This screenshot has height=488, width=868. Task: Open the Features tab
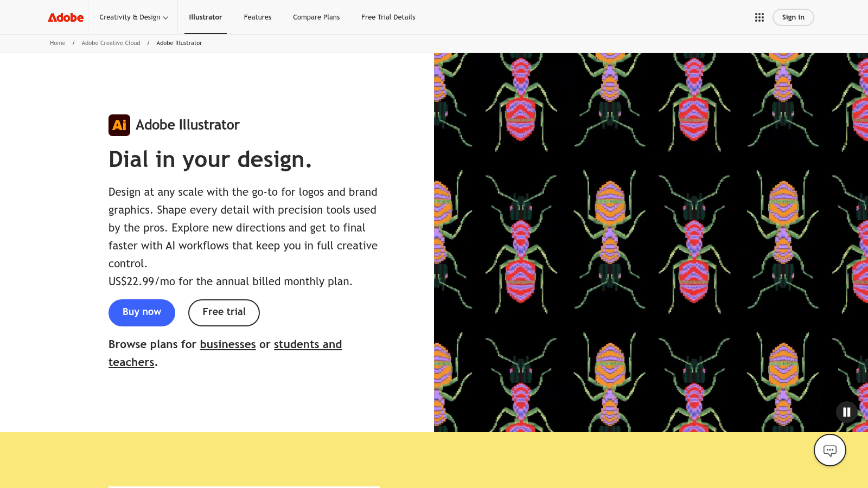tap(258, 17)
